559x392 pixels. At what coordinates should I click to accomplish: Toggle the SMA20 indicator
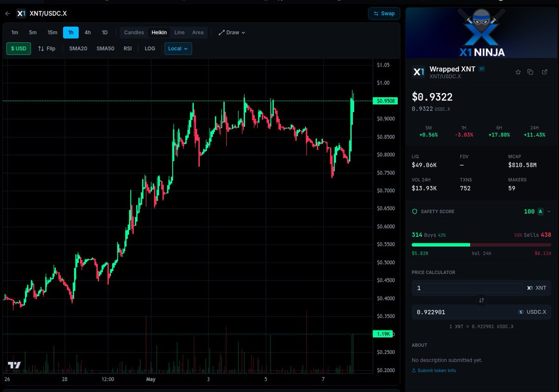[x=78, y=48]
